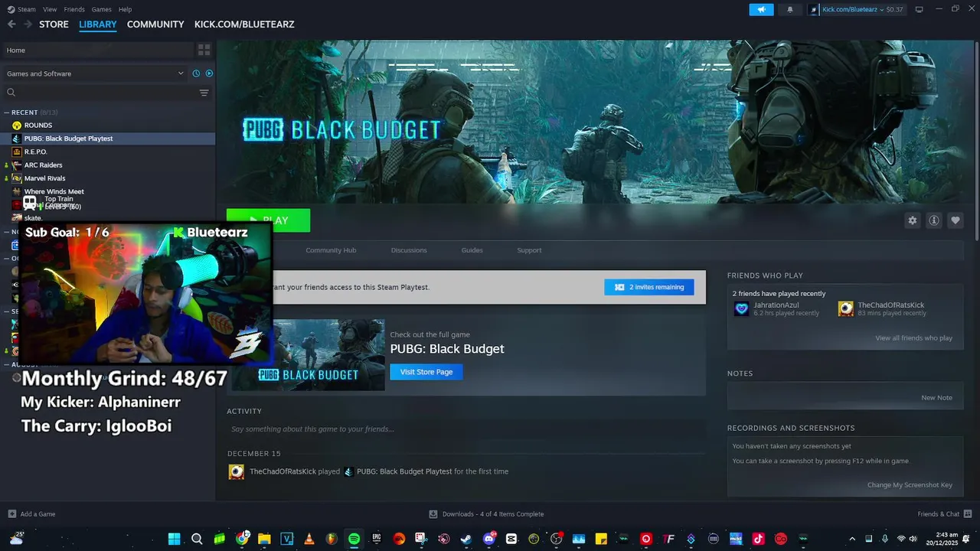Click the ARC Raiders game icon

tap(17, 165)
